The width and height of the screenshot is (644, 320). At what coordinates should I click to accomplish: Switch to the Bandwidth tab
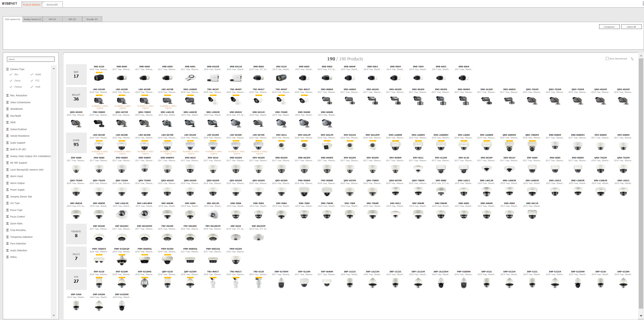point(52,4)
